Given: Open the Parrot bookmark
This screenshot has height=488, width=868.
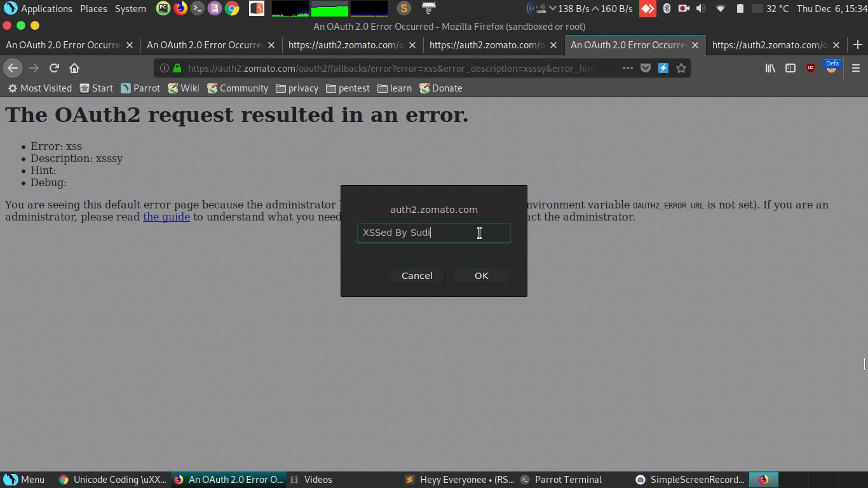Looking at the screenshot, I should click(x=140, y=88).
